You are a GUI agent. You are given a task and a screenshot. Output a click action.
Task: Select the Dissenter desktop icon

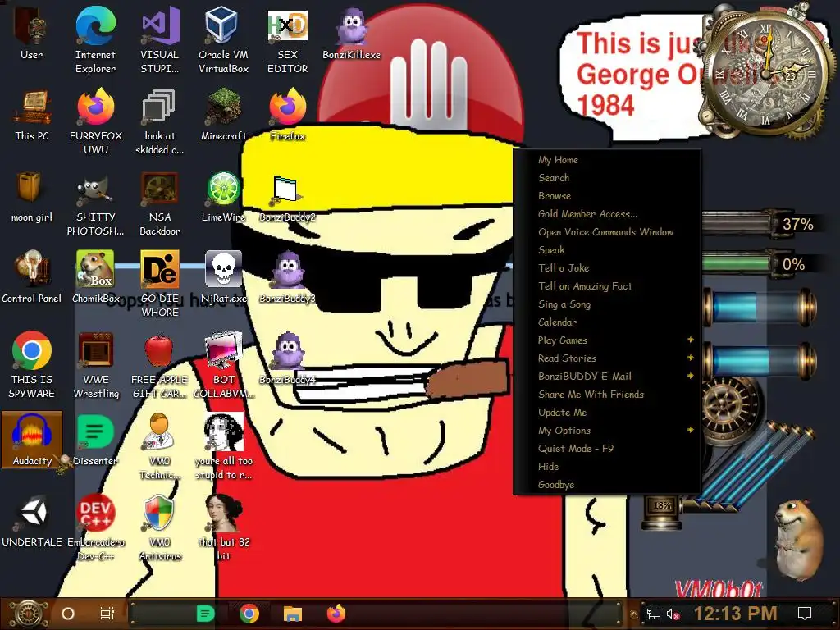coord(95,441)
